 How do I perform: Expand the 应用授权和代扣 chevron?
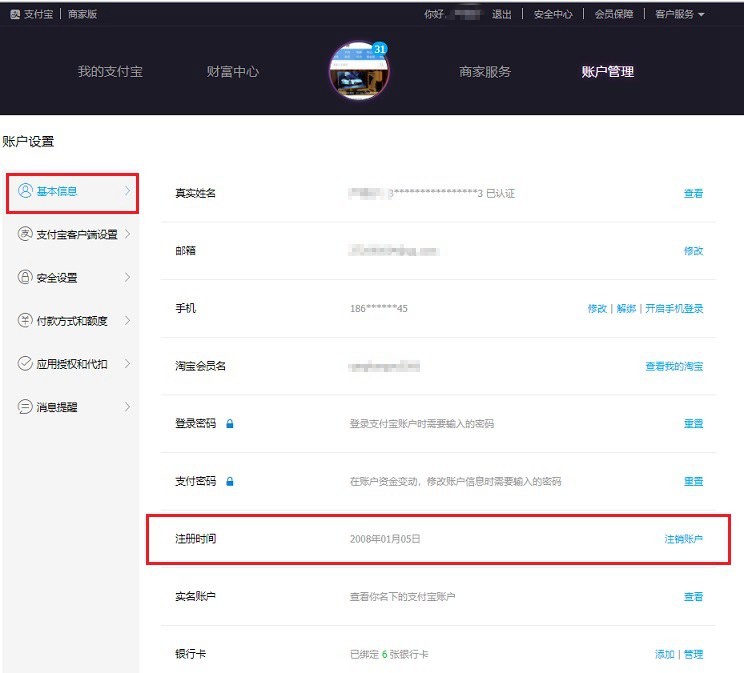127,364
